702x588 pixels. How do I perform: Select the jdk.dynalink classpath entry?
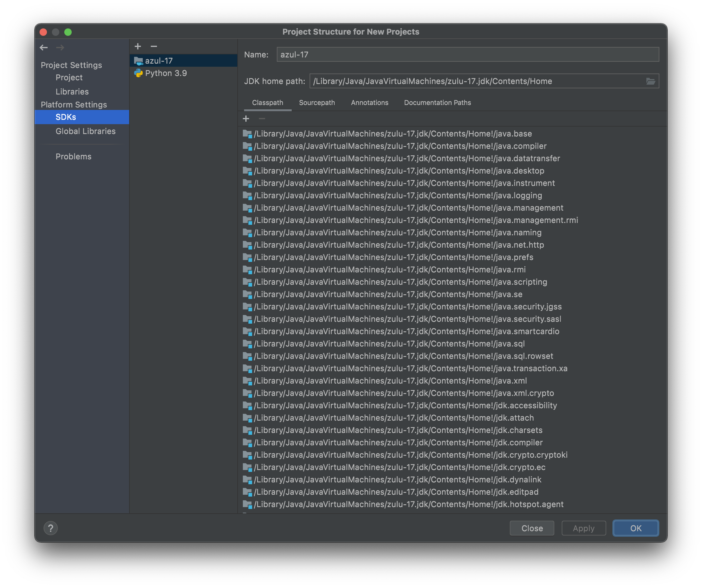click(x=452, y=480)
